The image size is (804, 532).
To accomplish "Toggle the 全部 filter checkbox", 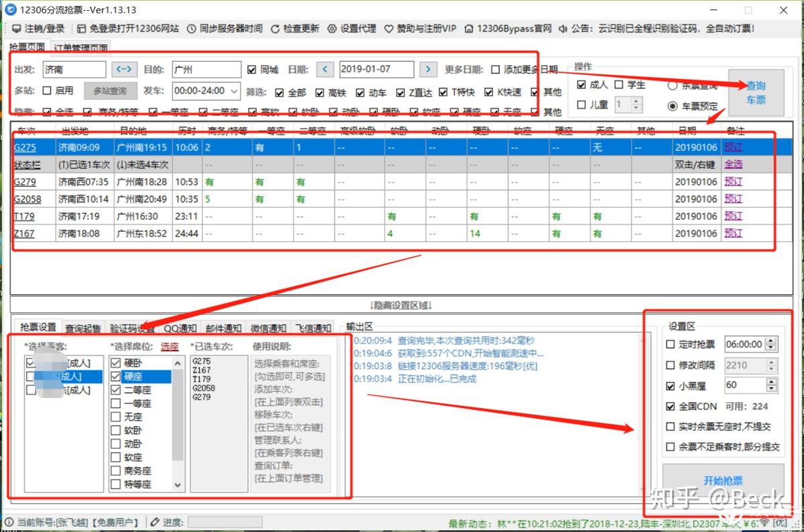I will 279,92.
